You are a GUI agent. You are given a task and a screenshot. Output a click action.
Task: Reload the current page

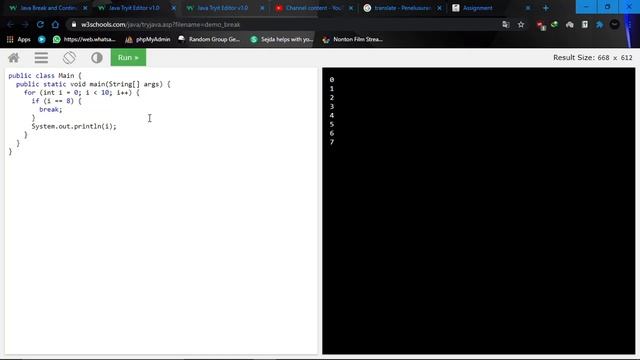point(40,24)
